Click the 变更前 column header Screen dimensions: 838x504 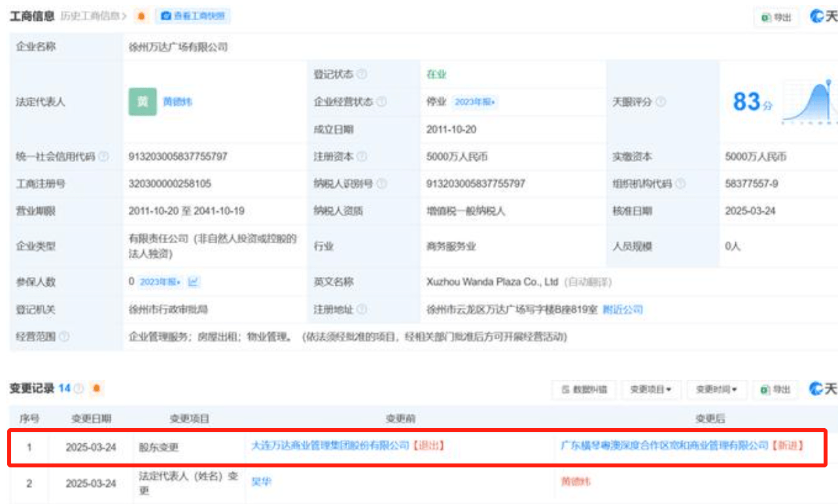pyautogui.click(x=400, y=418)
